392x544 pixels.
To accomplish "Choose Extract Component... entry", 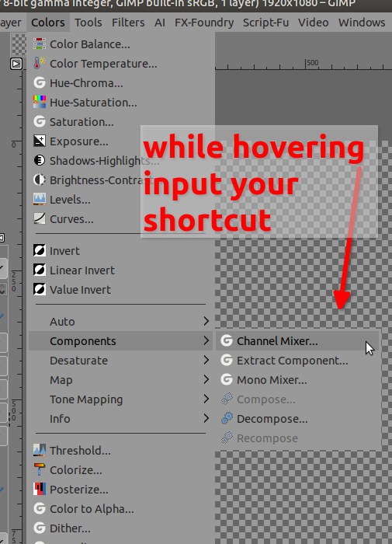I will point(298,360).
